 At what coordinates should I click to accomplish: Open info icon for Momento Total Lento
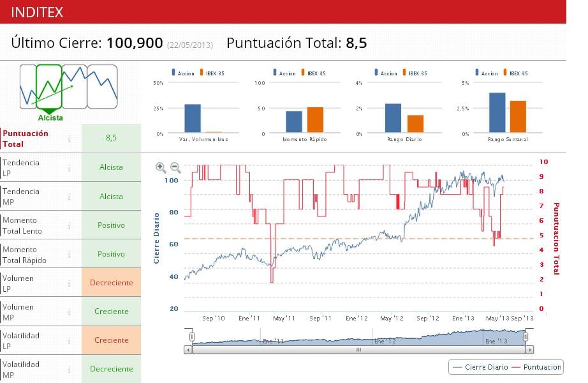[x=70, y=226]
